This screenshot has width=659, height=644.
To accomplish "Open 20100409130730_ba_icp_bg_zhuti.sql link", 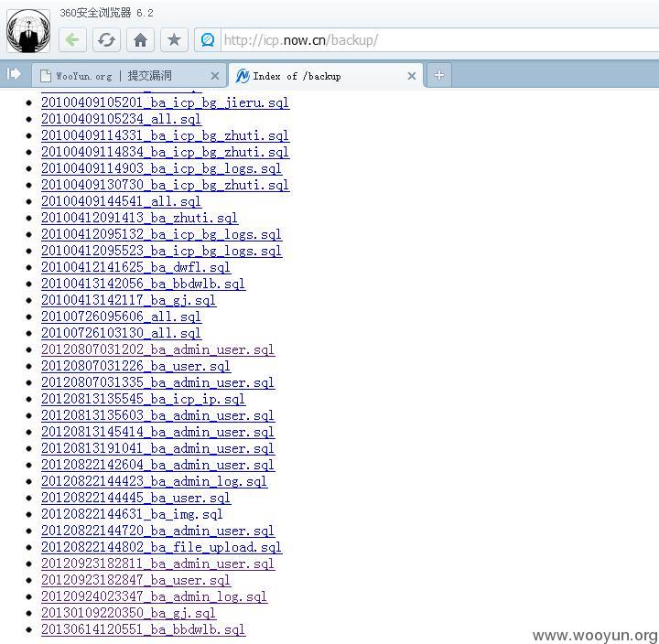I will click(165, 185).
